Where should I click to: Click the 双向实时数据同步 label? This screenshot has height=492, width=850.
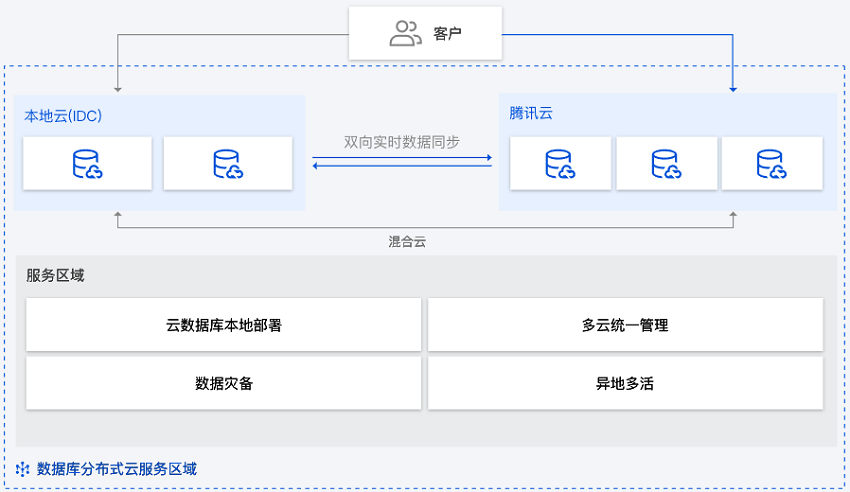pyautogui.click(x=402, y=141)
